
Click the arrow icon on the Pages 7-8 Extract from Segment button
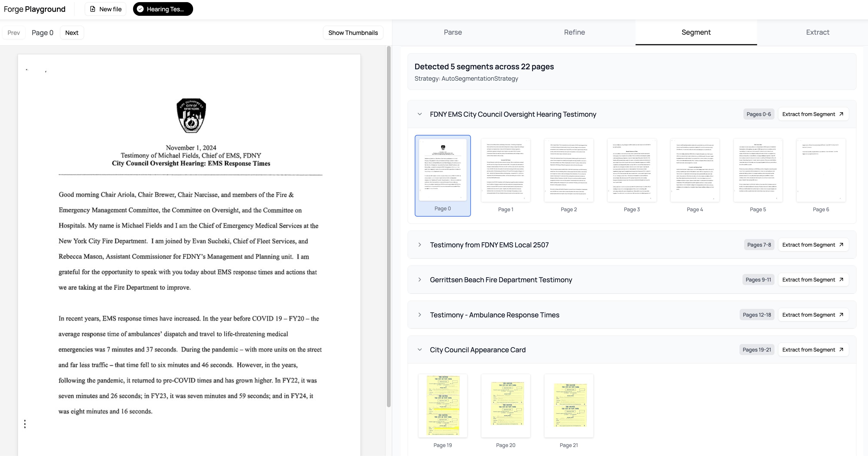click(x=841, y=245)
